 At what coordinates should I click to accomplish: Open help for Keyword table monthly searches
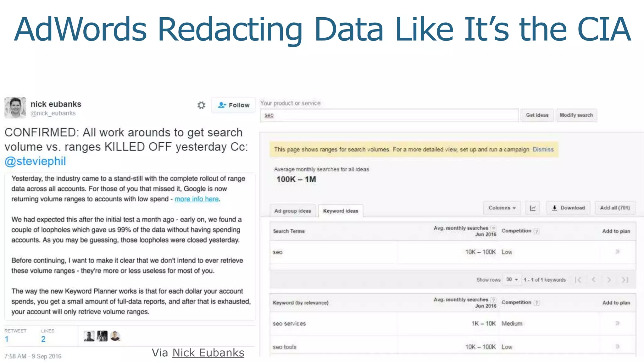[x=493, y=300]
